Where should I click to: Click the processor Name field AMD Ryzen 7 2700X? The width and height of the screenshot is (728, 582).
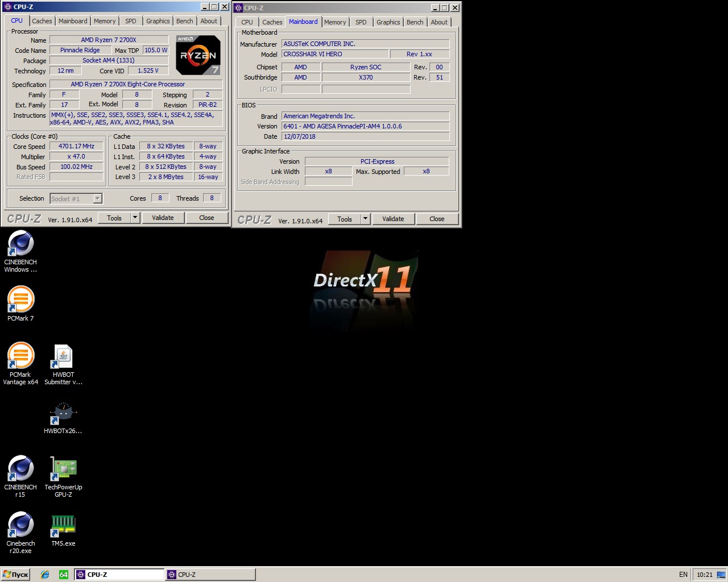pos(109,40)
